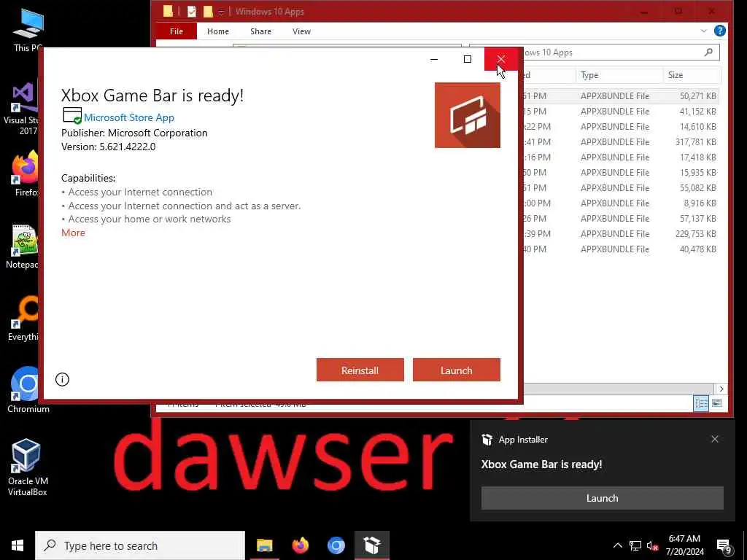Click the Microsoft Store App verified icon
The height and width of the screenshot is (560, 747).
(72, 116)
